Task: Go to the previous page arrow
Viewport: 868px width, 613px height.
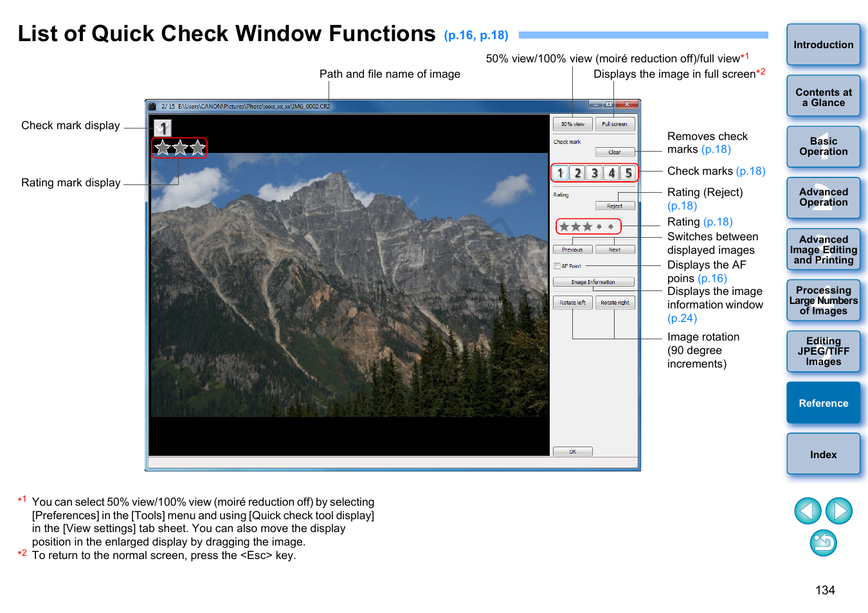Action: [x=808, y=511]
